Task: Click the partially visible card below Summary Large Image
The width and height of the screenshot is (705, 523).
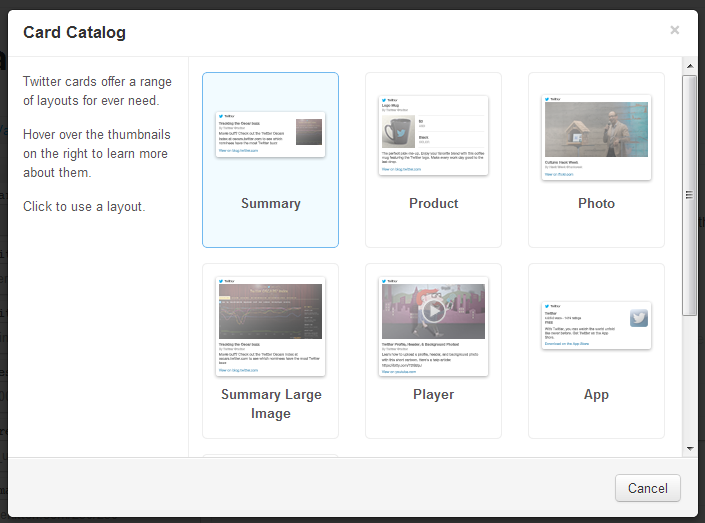Action: click(270, 456)
